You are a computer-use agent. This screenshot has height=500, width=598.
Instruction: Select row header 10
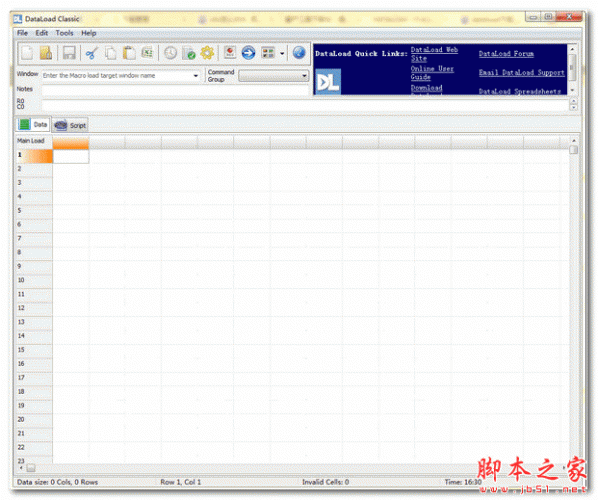click(x=34, y=281)
